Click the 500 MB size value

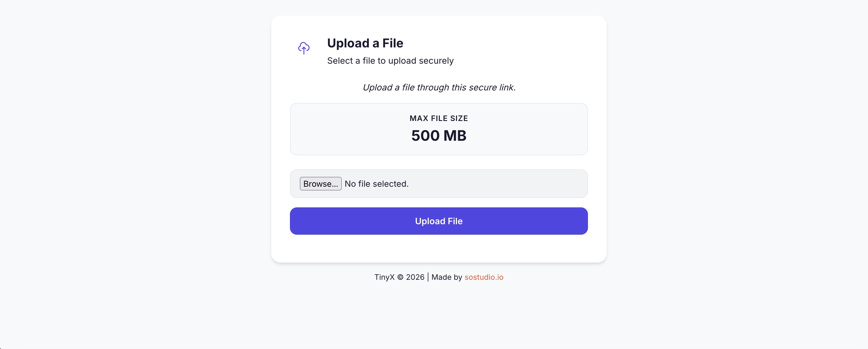coord(439,136)
